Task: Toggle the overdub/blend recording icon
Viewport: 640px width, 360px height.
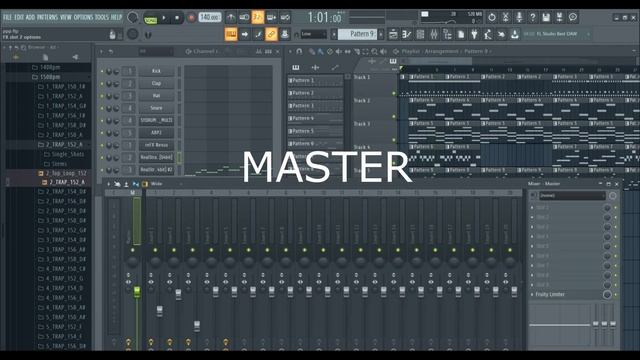Action: [x=271, y=18]
